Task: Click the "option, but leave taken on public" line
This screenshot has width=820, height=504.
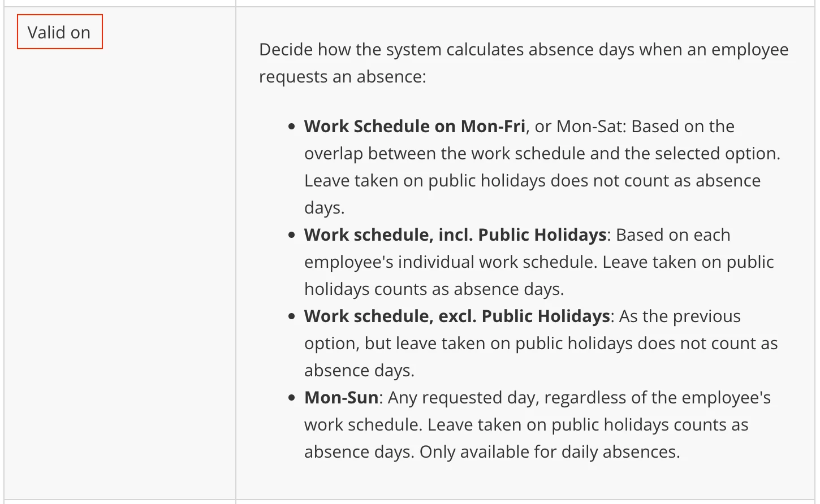Action: 541,343
